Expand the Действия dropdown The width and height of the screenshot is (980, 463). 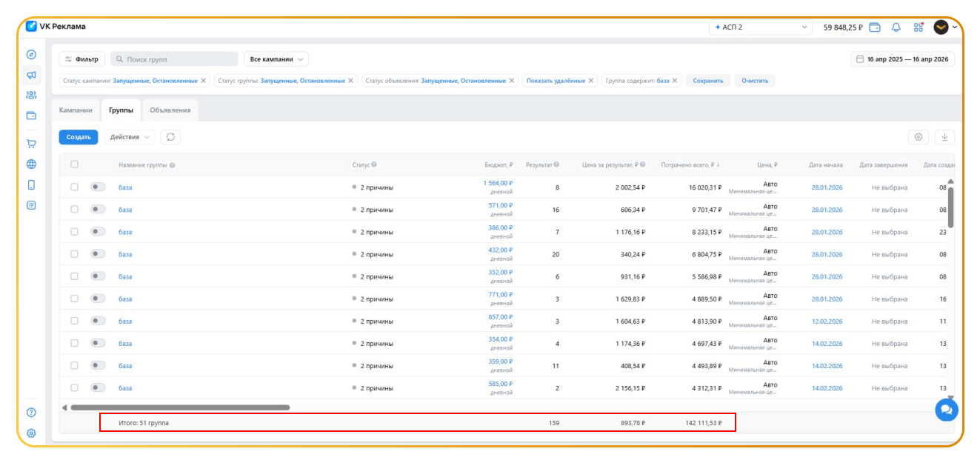(129, 137)
